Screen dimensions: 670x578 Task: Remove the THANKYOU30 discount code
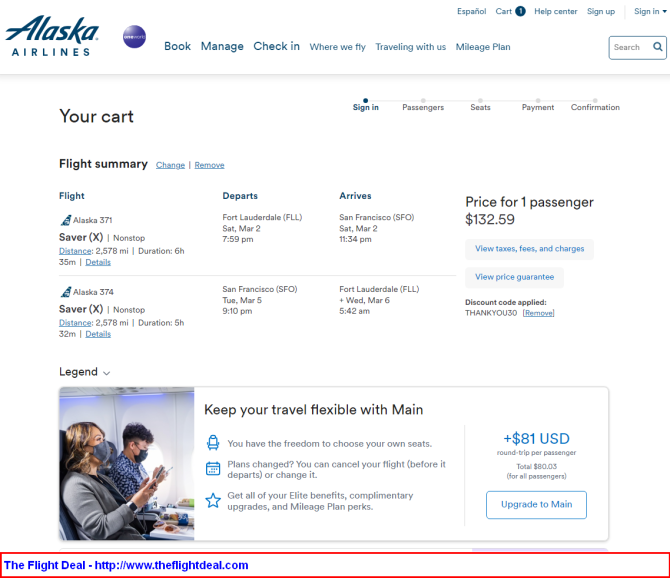[x=538, y=313]
